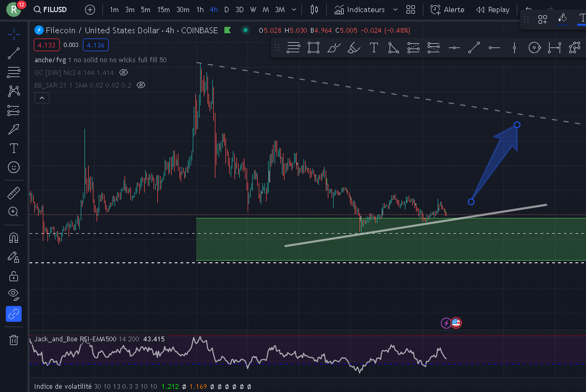Open the indicator templates grid

(x=411, y=9)
